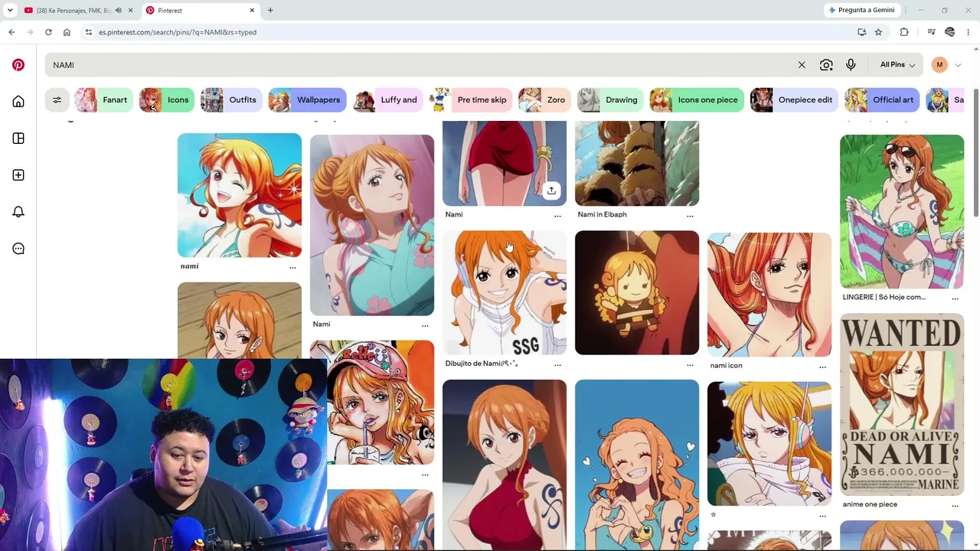This screenshot has width=980, height=551.
Task: Switch to the Pinterest browser tab
Action: point(198,11)
